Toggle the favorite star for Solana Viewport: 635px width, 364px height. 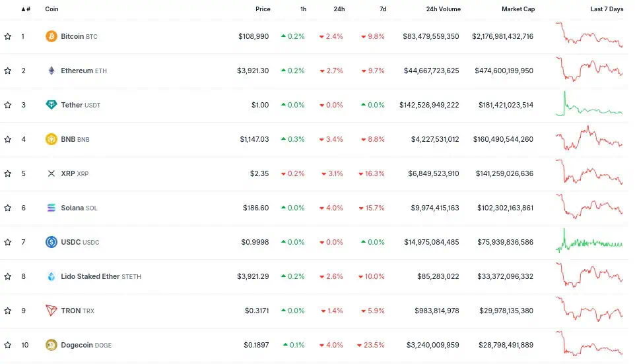[8, 208]
